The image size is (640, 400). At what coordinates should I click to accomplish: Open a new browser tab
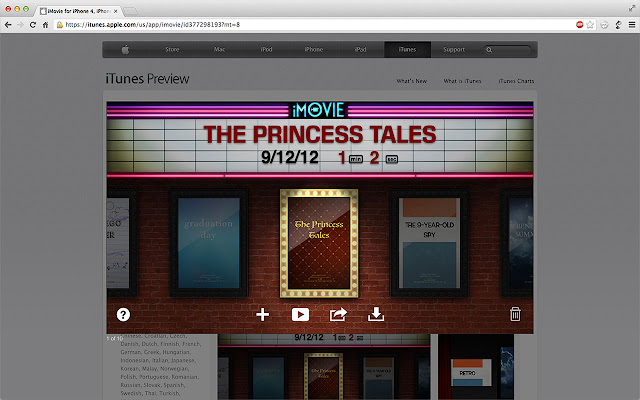click(x=130, y=11)
